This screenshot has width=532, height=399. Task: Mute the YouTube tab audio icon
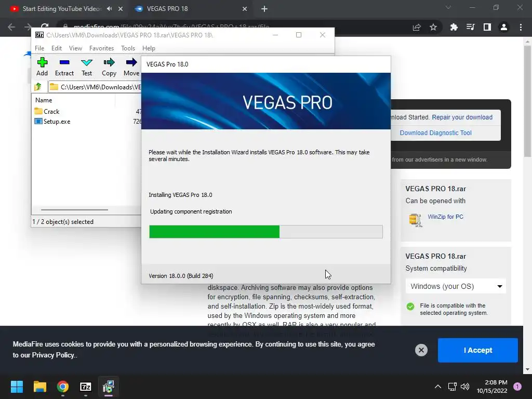(109, 9)
